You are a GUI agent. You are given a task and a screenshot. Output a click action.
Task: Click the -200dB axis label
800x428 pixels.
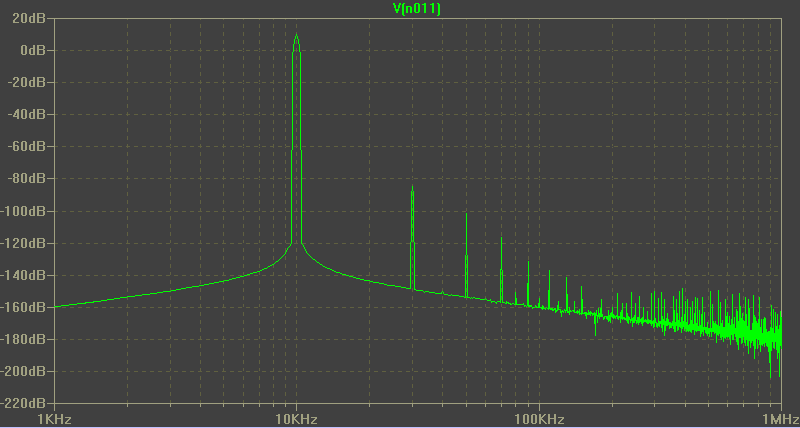pos(23,371)
